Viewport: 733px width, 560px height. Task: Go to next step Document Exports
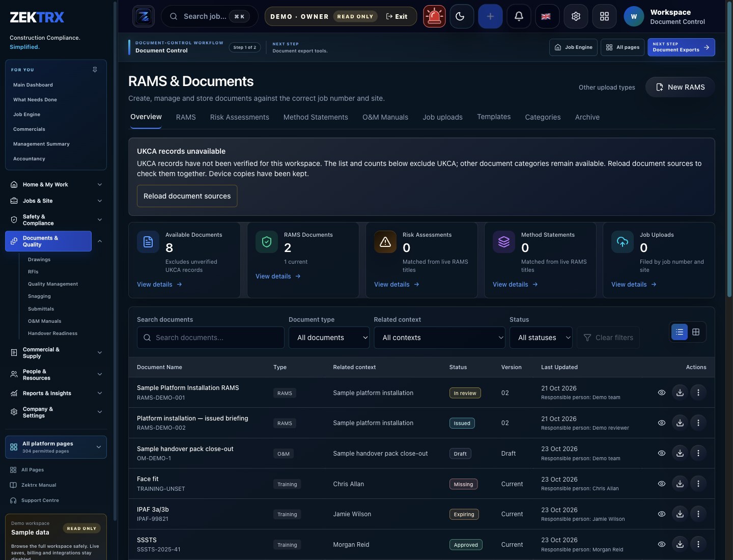click(x=681, y=47)
